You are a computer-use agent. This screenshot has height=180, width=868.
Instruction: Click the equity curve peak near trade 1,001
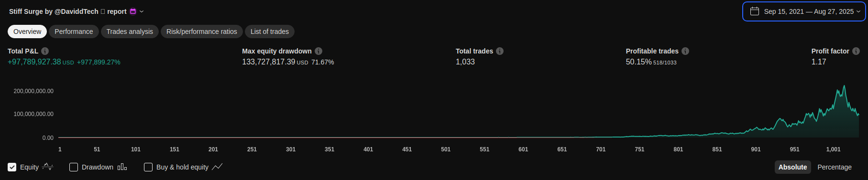844,86
